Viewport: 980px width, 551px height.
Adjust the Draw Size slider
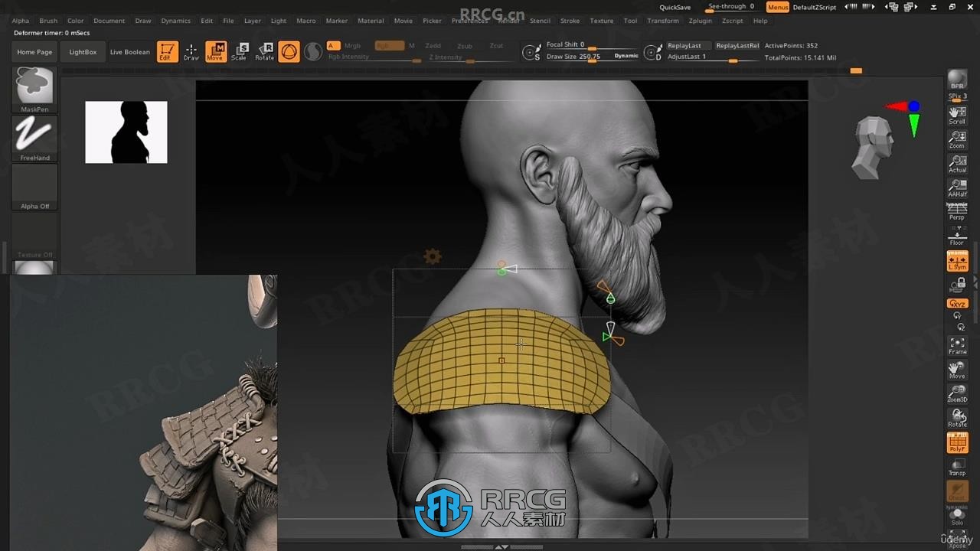577,57
